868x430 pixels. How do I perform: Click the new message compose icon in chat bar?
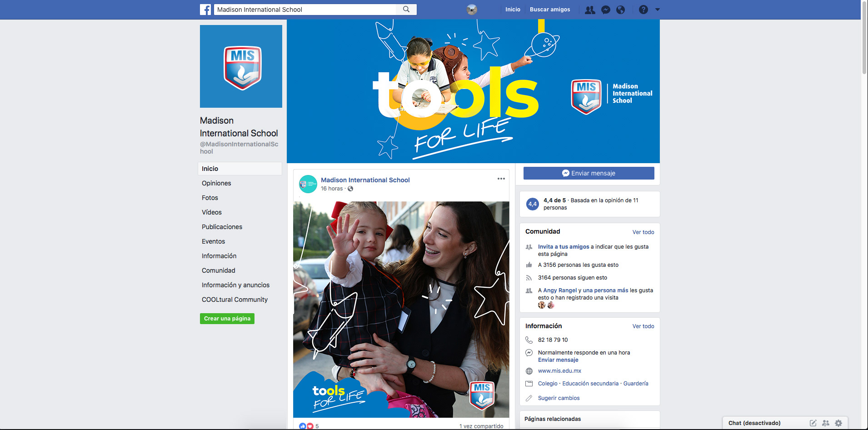pyautogui.click(x=813, y=423)
